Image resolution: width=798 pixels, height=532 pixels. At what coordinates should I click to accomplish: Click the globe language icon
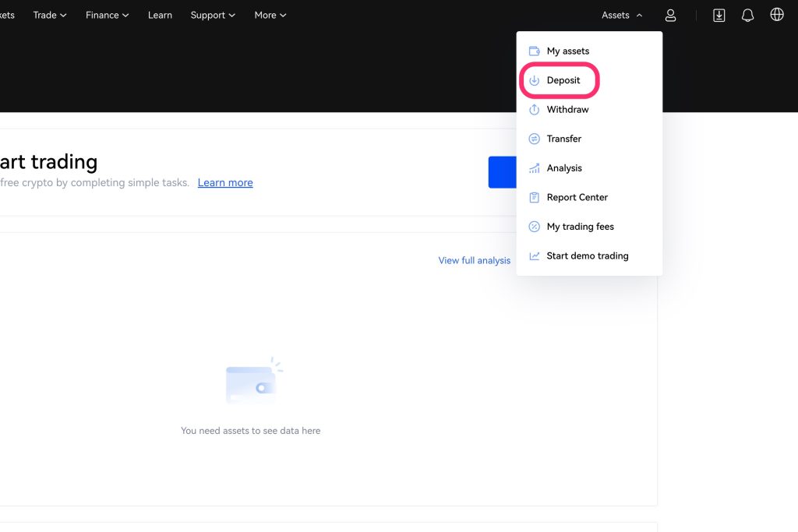coord(776,15)
